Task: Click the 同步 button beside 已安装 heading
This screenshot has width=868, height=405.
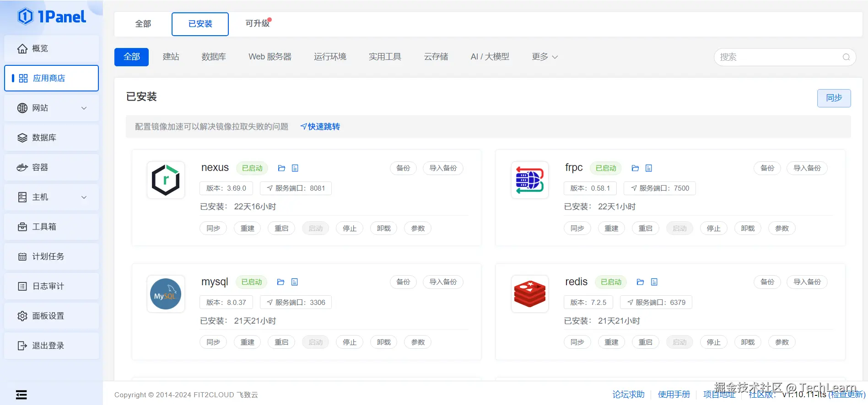Action: click(834, 98)
